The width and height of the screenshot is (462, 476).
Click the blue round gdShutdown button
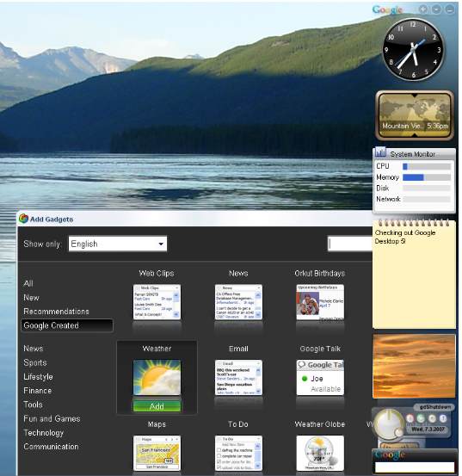443,418
